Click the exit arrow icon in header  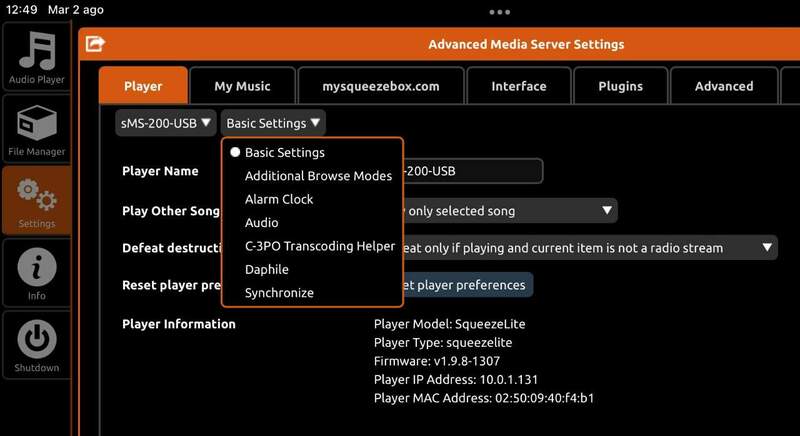(x=95, y=44)
